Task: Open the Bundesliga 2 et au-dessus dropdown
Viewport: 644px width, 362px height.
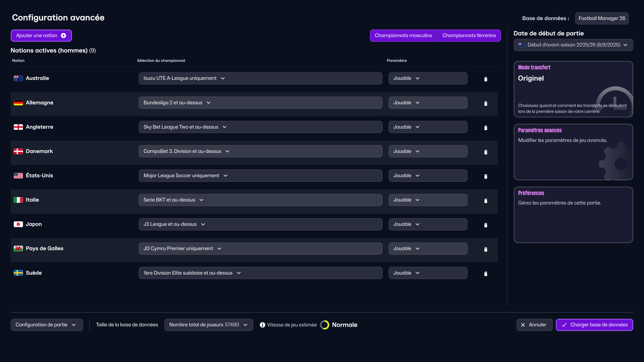Action: point(260,102)
